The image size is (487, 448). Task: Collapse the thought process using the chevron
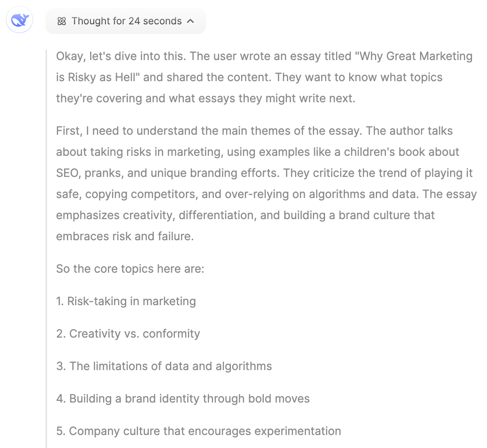190,21
